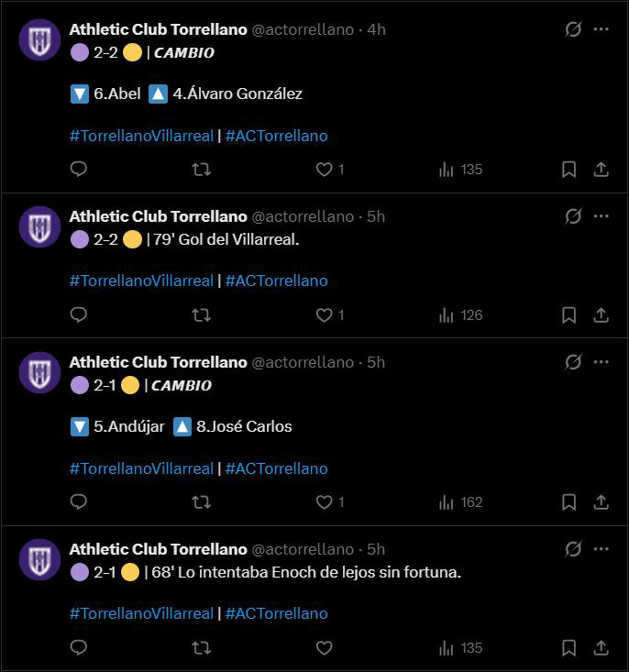Image resolution: width=629 pixels, height=672 pixels.
Task: Open more options on the Abel tweet
Action: 601,29
